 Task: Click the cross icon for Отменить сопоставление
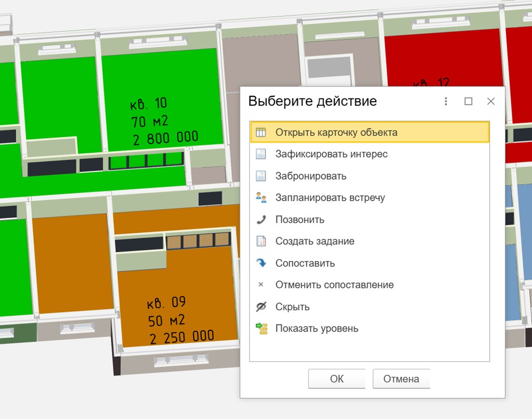(261, 285)
